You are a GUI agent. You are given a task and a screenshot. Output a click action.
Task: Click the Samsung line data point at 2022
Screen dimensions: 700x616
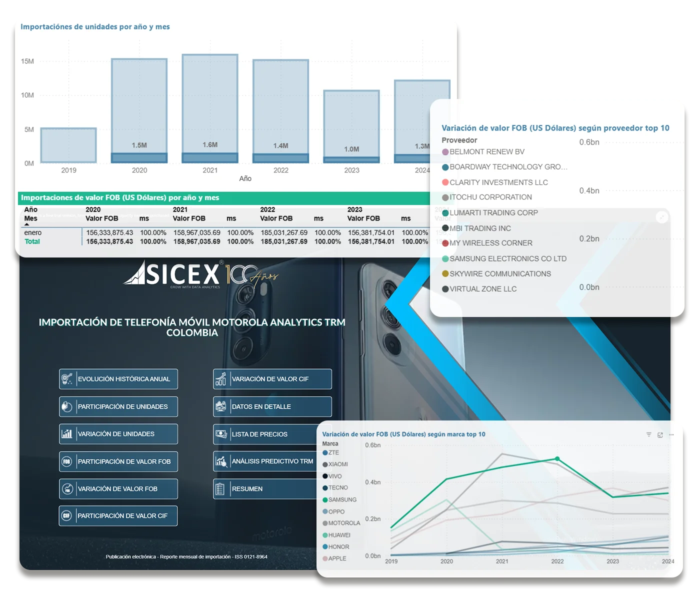[557, 459]
